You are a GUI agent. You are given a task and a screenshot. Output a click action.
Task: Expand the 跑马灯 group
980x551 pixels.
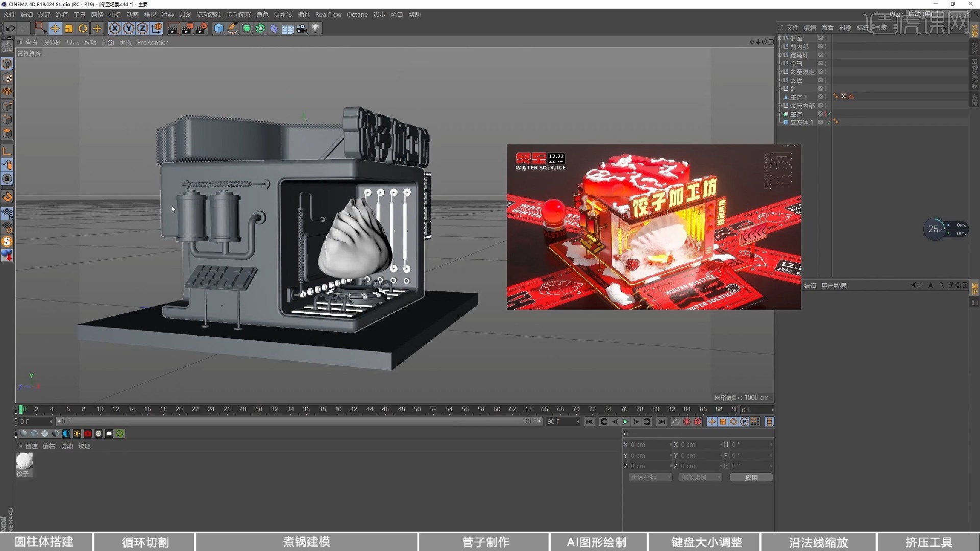tap(779, 55)
